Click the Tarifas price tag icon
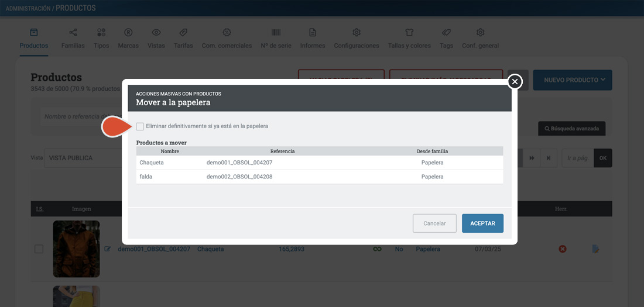The width and height of the screenshot is (644, 307). pos(183,32)
